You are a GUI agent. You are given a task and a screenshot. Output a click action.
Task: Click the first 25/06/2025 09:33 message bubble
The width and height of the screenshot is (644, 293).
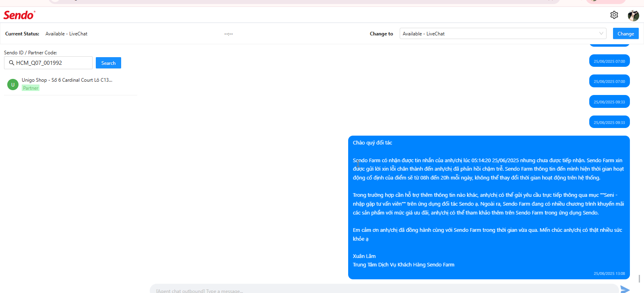609,102
